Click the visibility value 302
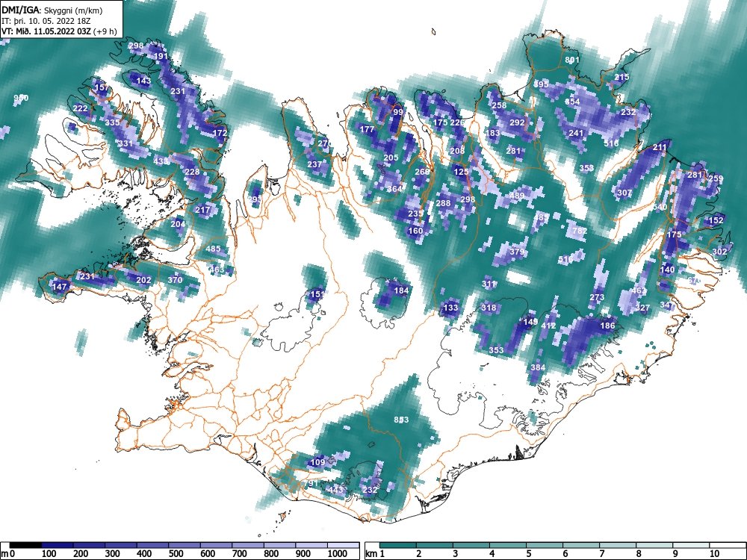747x560 pixels. tap(720, 252)
